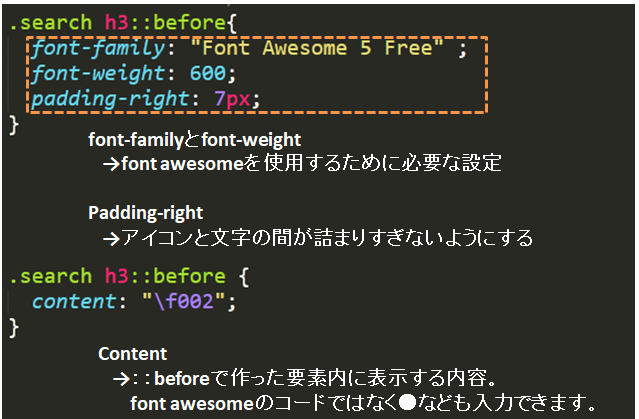Image resolution: width=639 pixels, height=419 pixels.
Task: Click the first .search h3::before selector
Action: [x=117, y=23]
